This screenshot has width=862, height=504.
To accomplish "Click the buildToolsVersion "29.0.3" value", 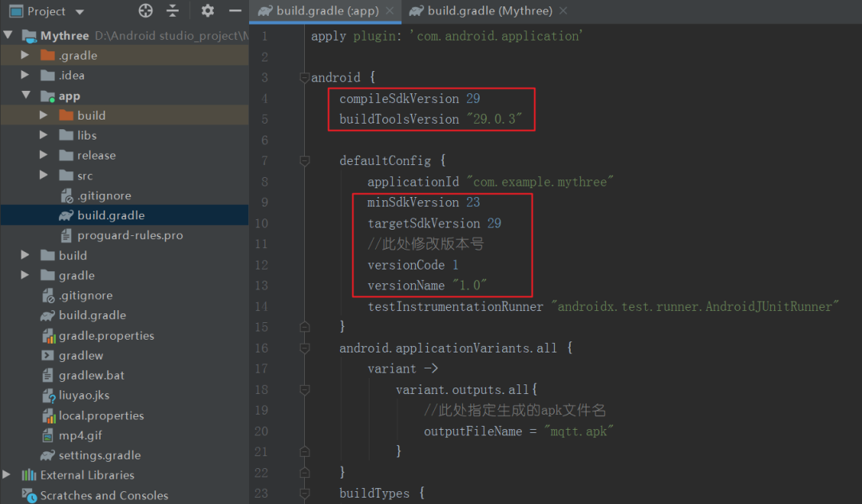I will (494, 119).
